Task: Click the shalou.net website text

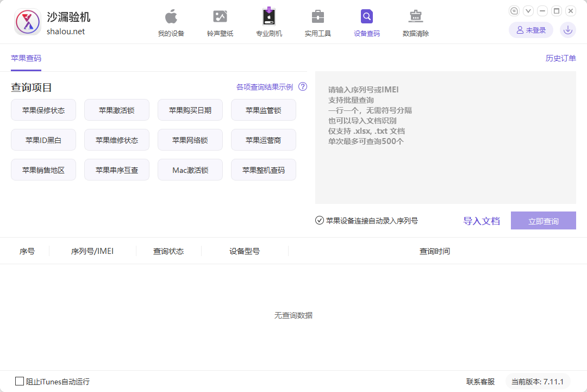Action: (66, 32)
